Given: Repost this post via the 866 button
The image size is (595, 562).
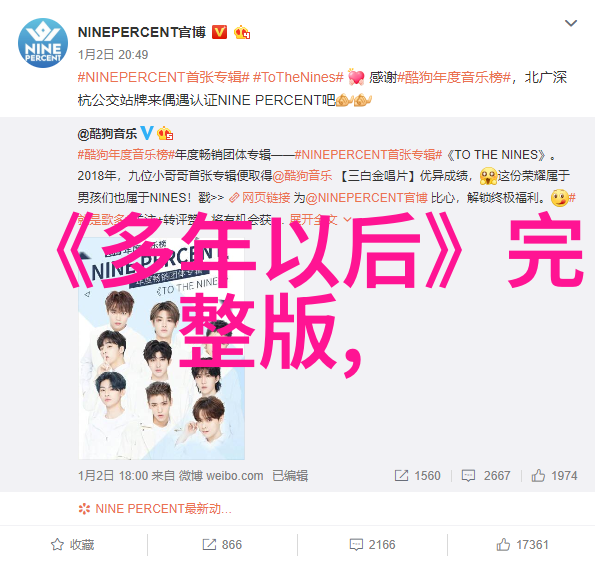Looking at the screenshot, I should 222,545.
